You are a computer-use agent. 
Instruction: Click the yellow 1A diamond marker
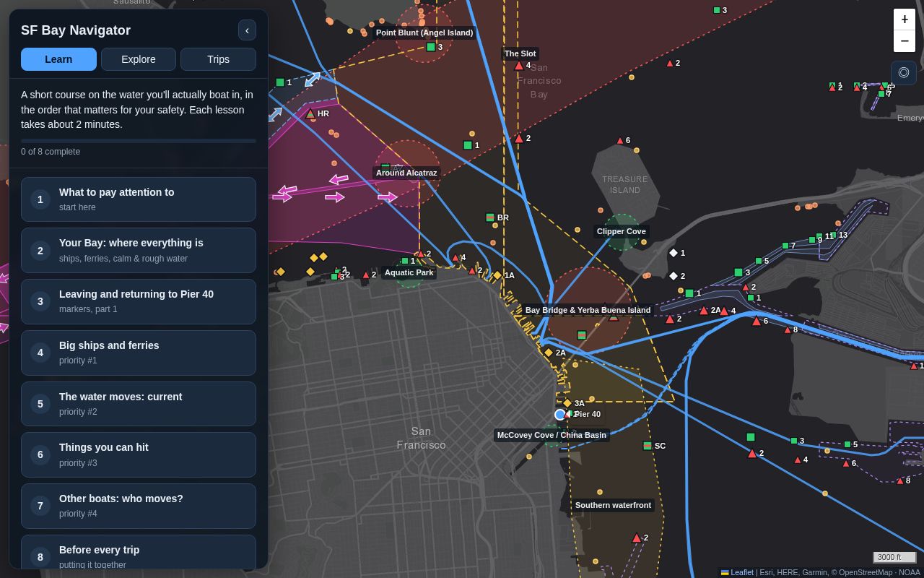[x=497, y=275]
